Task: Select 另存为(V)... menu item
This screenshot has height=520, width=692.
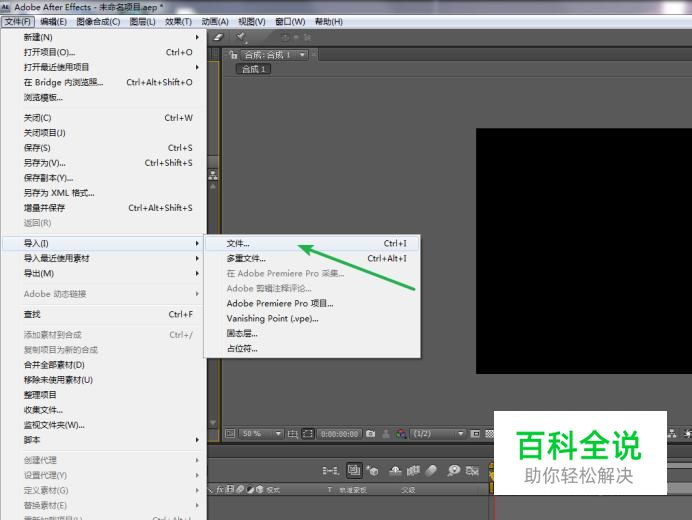Action: [x=105, y=163]
